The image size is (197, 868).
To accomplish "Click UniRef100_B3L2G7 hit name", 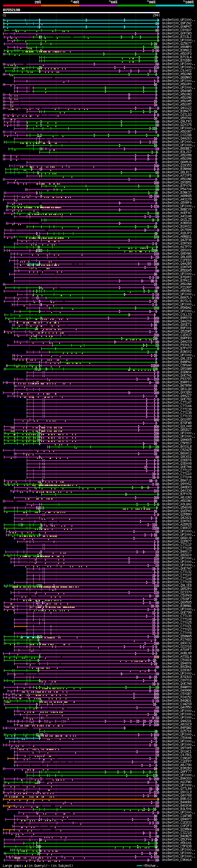I will (177, 152).
